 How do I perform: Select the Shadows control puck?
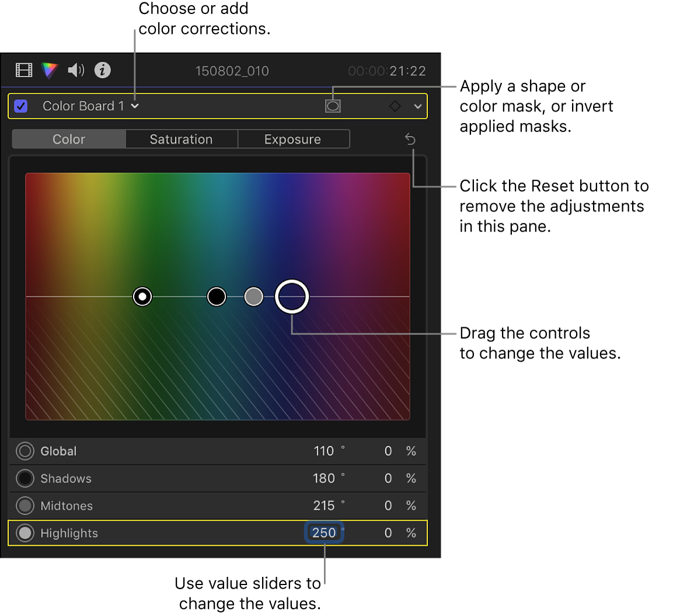(x=217, y=296)
